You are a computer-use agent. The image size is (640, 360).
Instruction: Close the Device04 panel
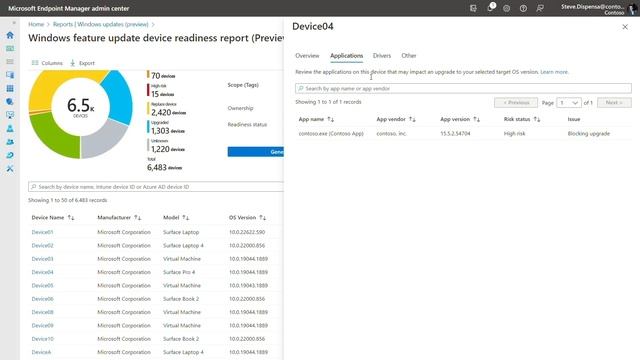[x=625, y=27]
